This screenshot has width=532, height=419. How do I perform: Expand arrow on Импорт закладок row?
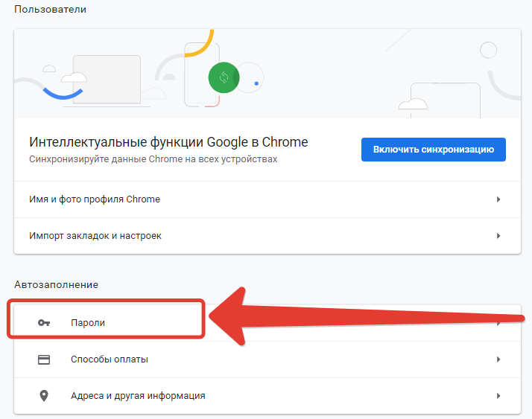[498, 236]
